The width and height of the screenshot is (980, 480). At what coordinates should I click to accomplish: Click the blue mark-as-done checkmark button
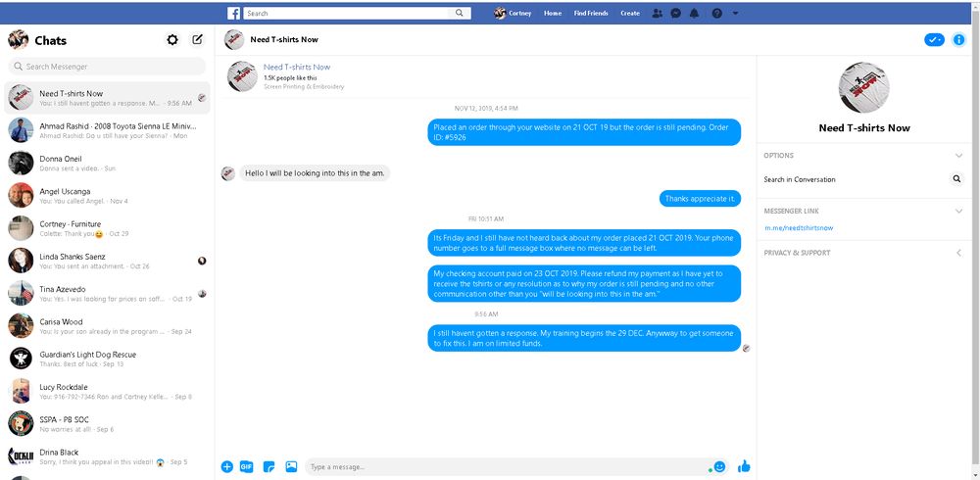pos(934,40)
